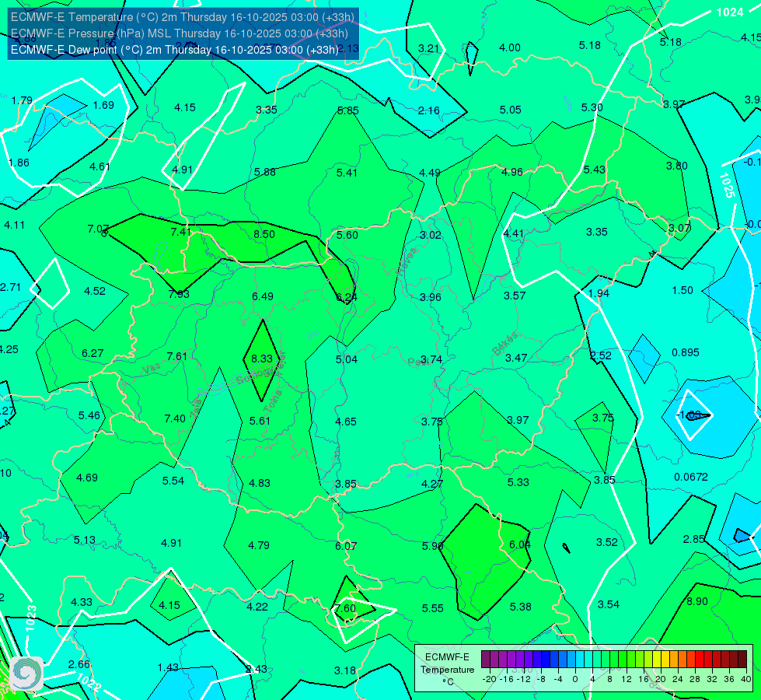Click the legend tick label 24
This screenshot has height=700, width=761.
point(678,679)
